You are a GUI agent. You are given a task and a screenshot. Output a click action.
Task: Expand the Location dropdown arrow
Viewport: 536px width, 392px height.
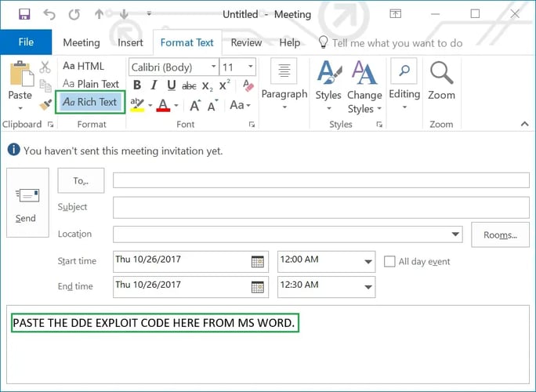(456, 234)
